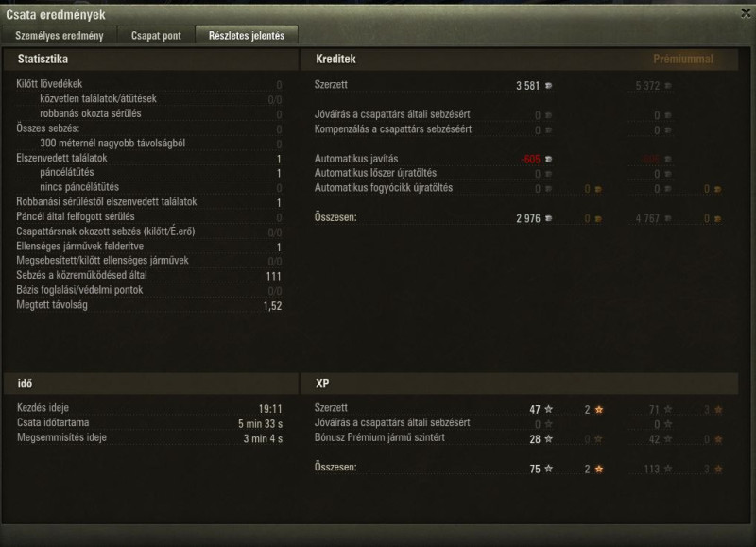Switch to the Személyes eredmény tab
756x547 pixels.
pos(60,36)
